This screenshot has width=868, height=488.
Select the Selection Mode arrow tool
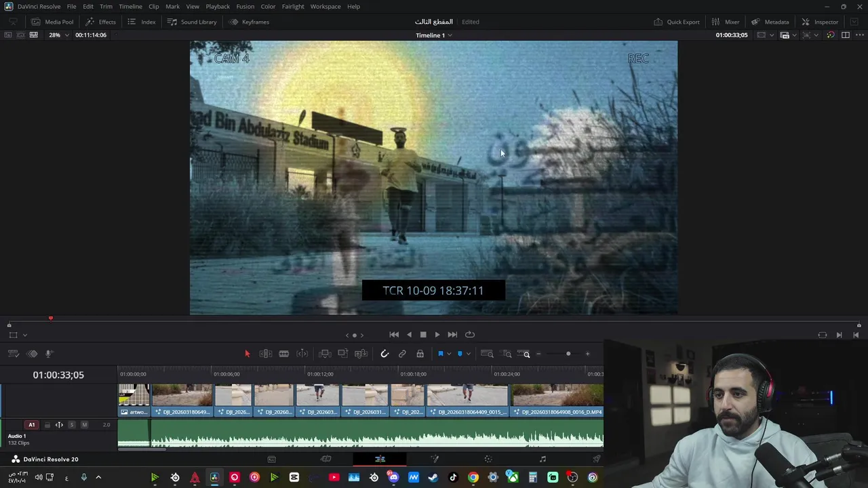coord(247,354)
